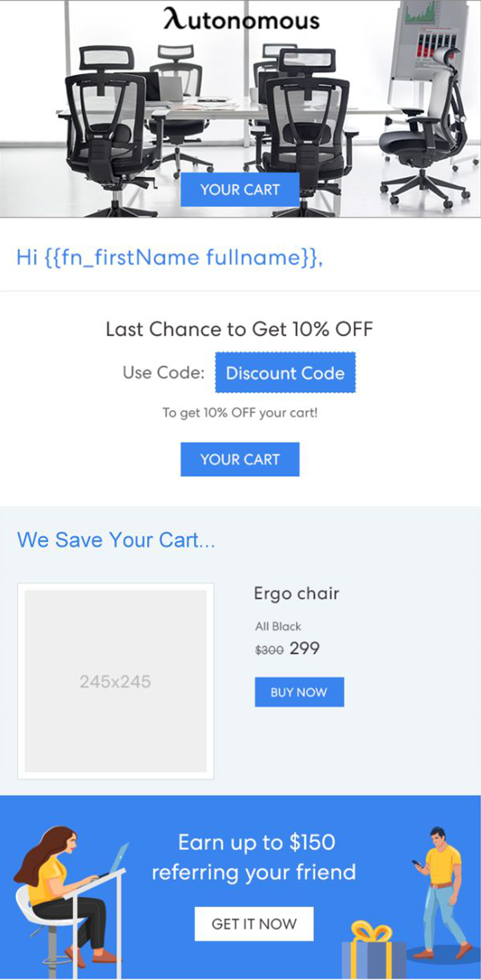Click the All Black variant label
This screenshot has width=481, height=980.
click(x=278, y=626)
